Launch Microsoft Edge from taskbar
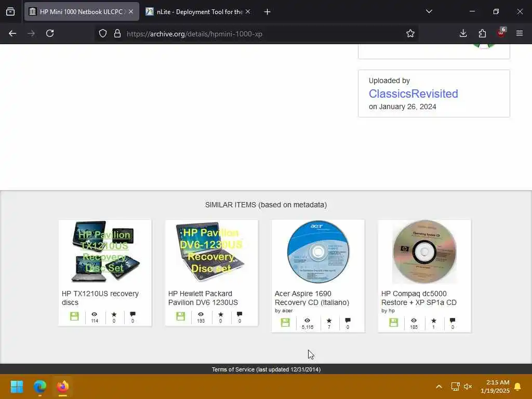The image size is (532, 399). 39,387
